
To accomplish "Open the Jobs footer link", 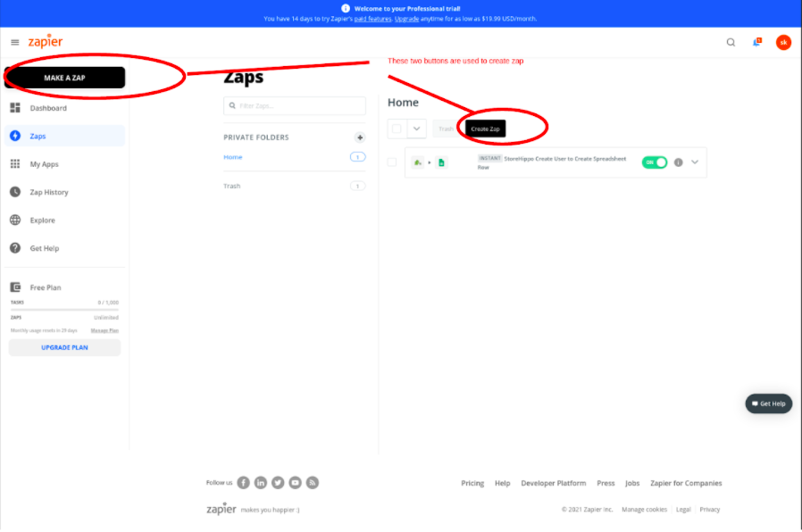I will (632, 484).
